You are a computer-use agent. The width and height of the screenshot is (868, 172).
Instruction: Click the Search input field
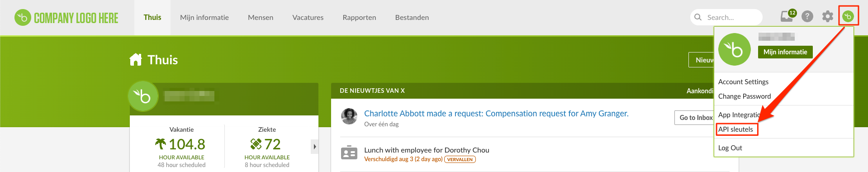tap(726, 17)
